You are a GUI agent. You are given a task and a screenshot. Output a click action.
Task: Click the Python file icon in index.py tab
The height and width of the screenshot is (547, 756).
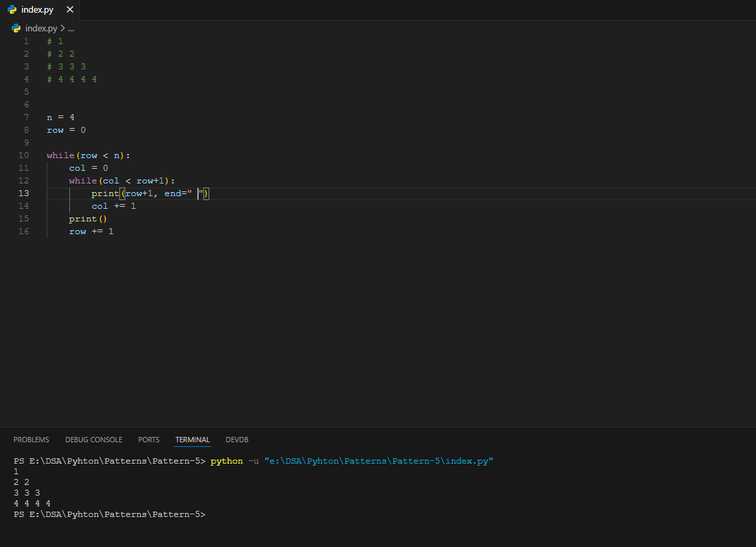12,9
